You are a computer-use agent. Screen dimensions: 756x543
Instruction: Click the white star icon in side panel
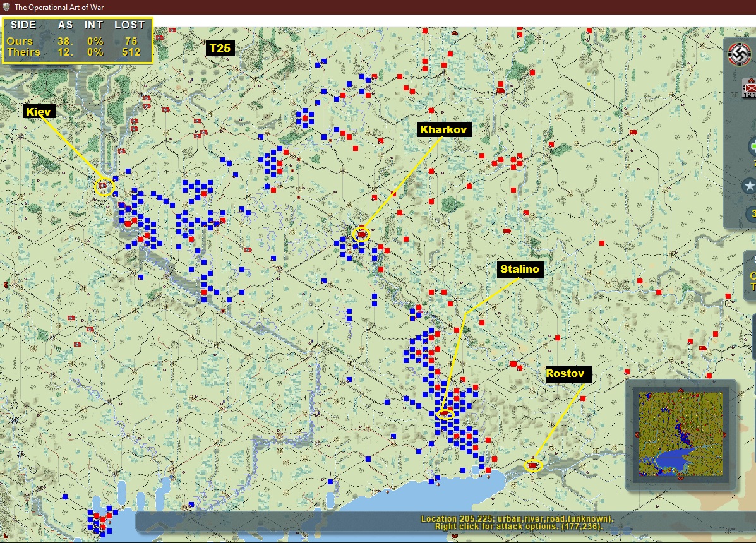(749, 186)
